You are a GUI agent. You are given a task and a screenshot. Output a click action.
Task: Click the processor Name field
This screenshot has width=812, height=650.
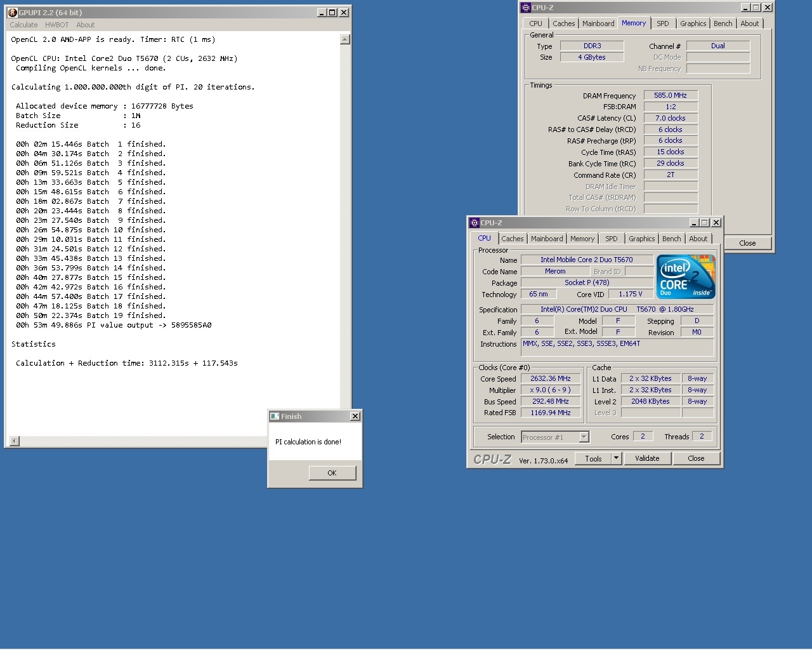click(x=587, y=260)
